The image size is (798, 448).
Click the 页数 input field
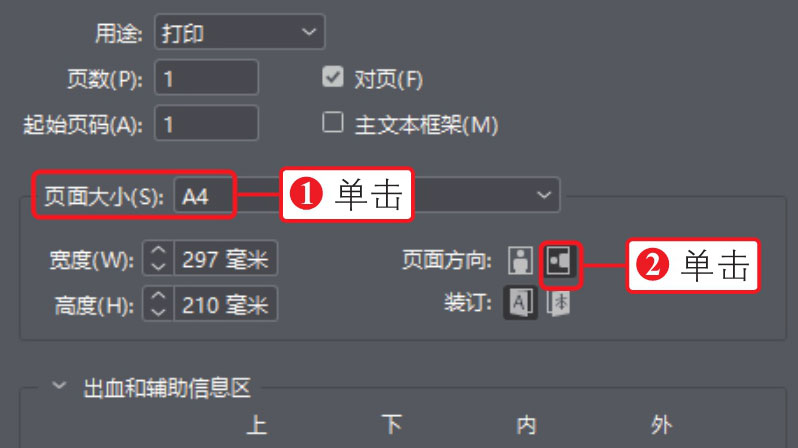(x=207, y=77)
